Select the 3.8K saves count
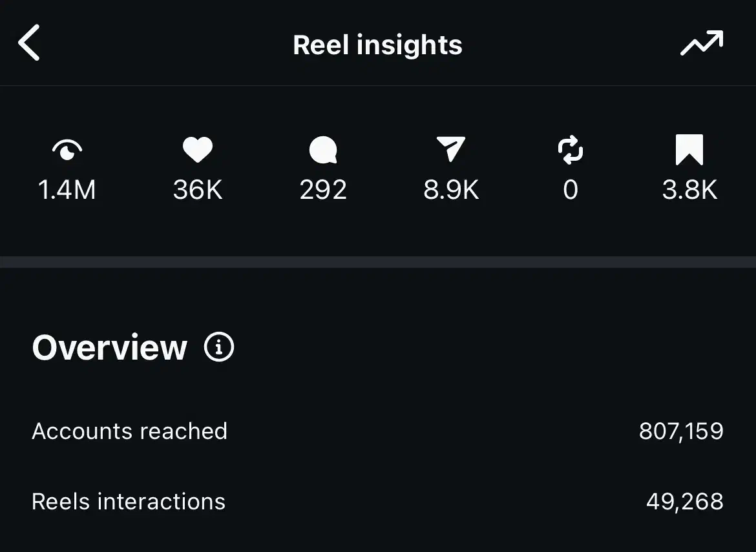The width and height of the screenshot is (756, 552). pyautogui.click(x=689, y=190)
